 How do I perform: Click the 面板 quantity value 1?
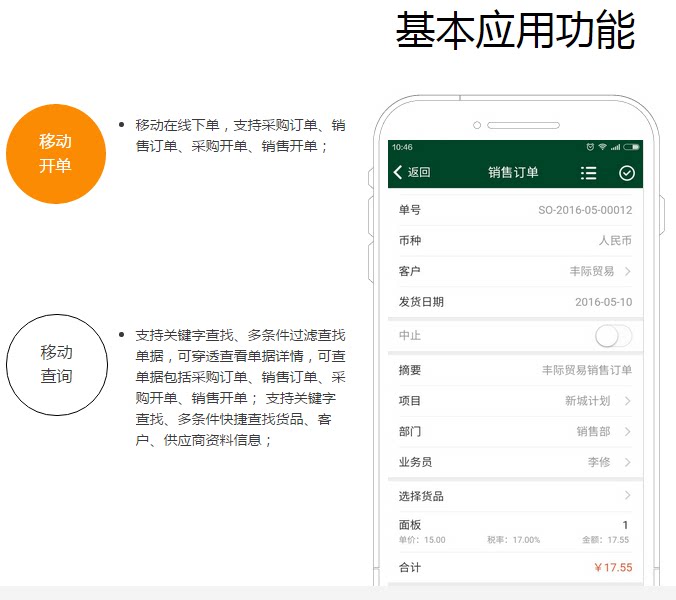coord(625,525)
